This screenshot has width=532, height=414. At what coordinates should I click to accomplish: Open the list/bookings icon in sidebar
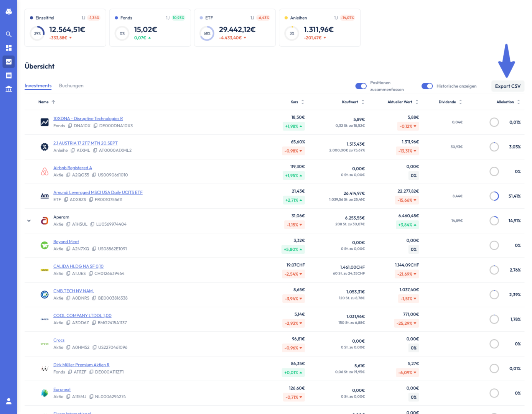pos(8,76)
